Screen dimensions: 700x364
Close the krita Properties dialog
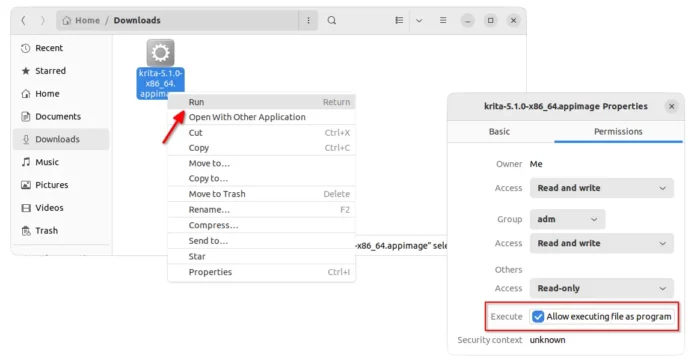pos(671,106)
